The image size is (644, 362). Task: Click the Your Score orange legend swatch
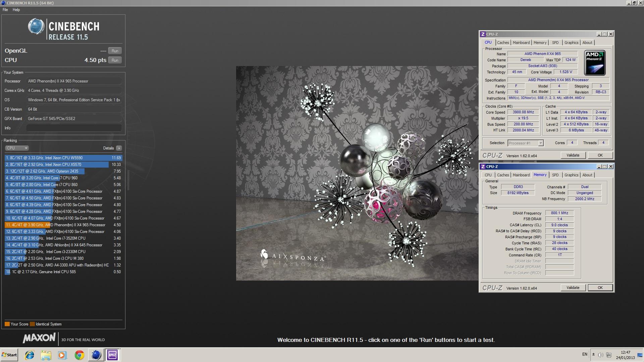(x=7, y=324)
